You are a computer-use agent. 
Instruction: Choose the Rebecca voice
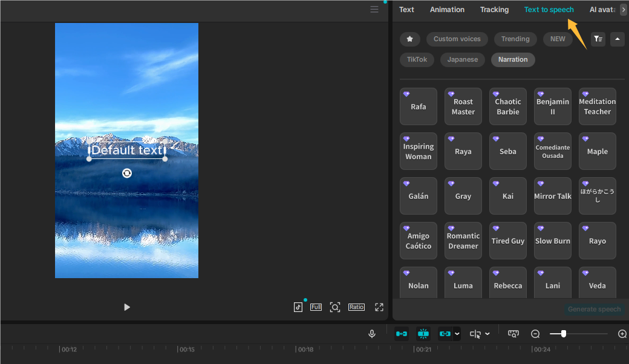pyautogui.click(x=508, y=282)
